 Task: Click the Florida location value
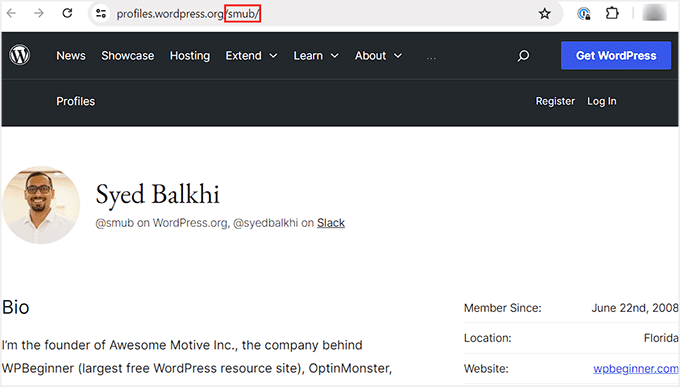(661, 338)
